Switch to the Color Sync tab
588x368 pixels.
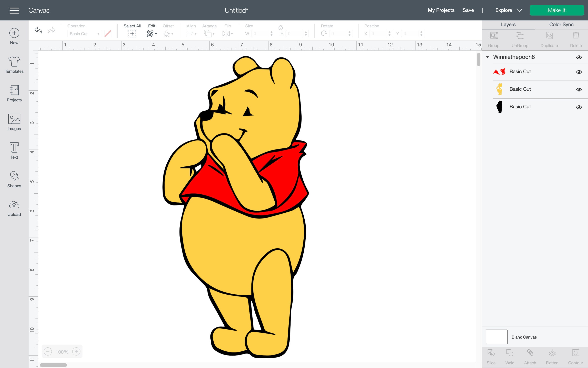coord(561,25)
